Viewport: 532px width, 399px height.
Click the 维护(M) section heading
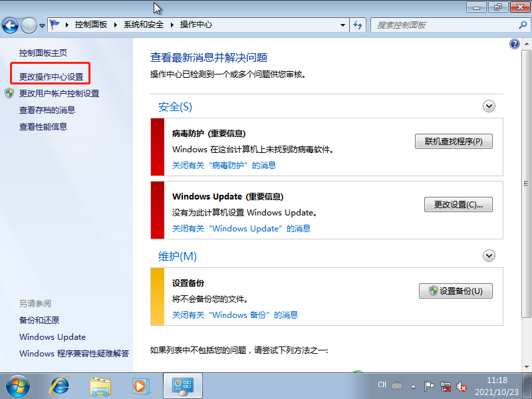coord(178,256)
